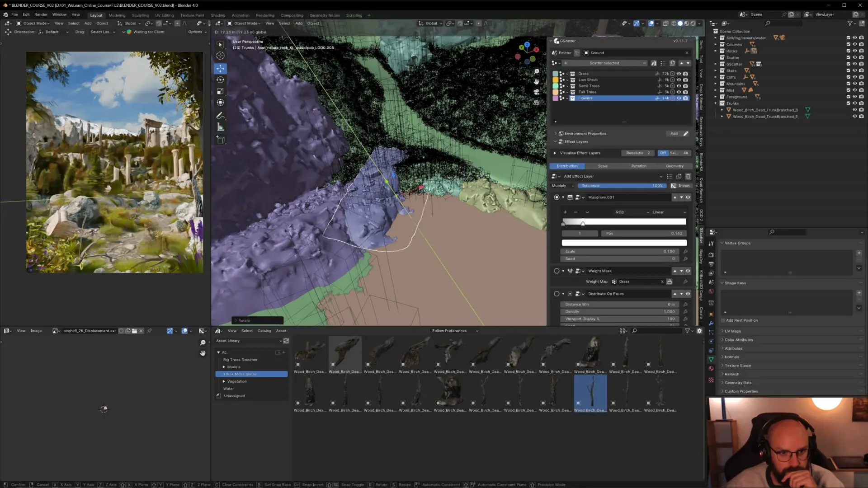Expand the Vegetation catalog in asset library

pyautogui.click(x=224, y=382)
